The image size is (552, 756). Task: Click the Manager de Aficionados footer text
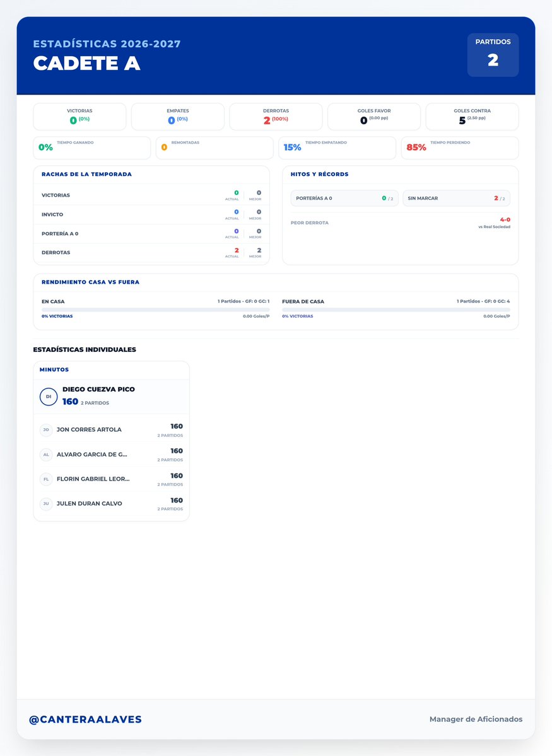pyautogui.click(x=476, y=719)
